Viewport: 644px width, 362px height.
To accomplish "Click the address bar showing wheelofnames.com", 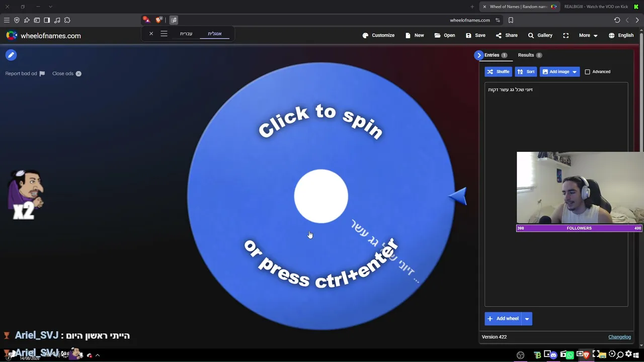I will point(469,20).
